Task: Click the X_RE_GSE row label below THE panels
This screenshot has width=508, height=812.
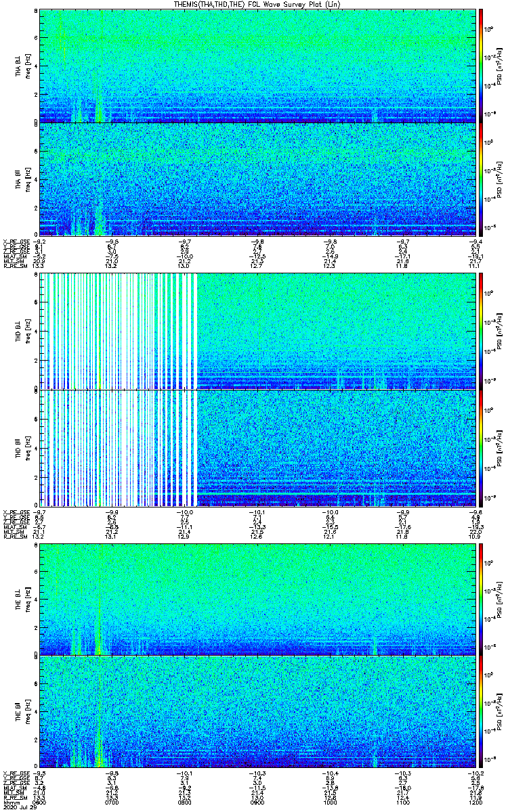Action: click(x=16, y=774)
